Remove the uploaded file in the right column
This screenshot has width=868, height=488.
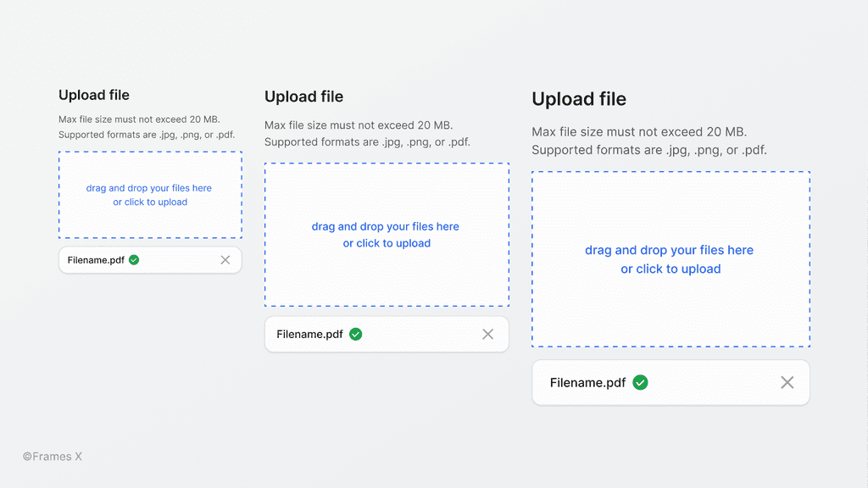pos(787,382)
